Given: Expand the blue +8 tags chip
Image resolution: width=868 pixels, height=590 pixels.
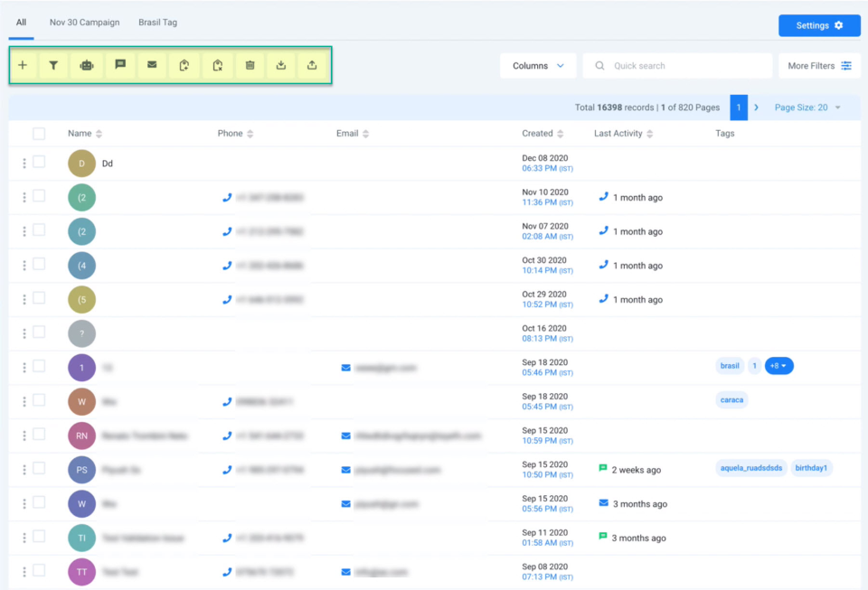Looking at the screenshot, I should click(778, 366).
